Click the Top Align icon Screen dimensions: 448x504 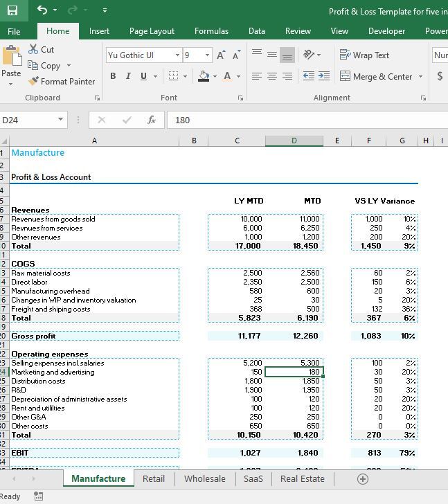[x=256, y=54]
